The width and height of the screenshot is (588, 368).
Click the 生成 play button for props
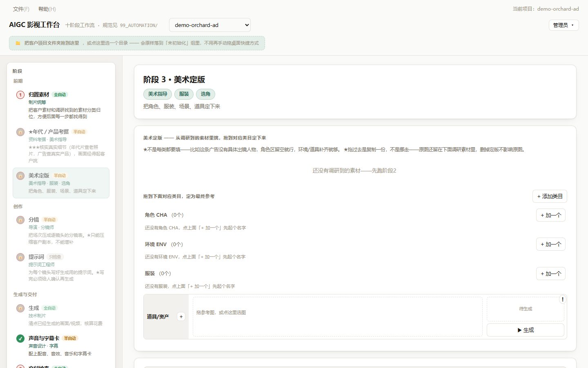[x=526, y=330]
